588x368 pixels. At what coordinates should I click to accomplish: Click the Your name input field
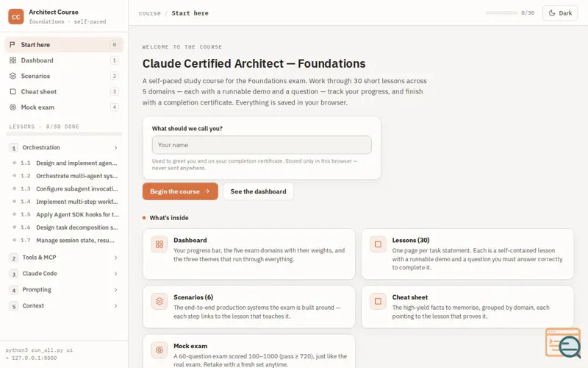262,145
